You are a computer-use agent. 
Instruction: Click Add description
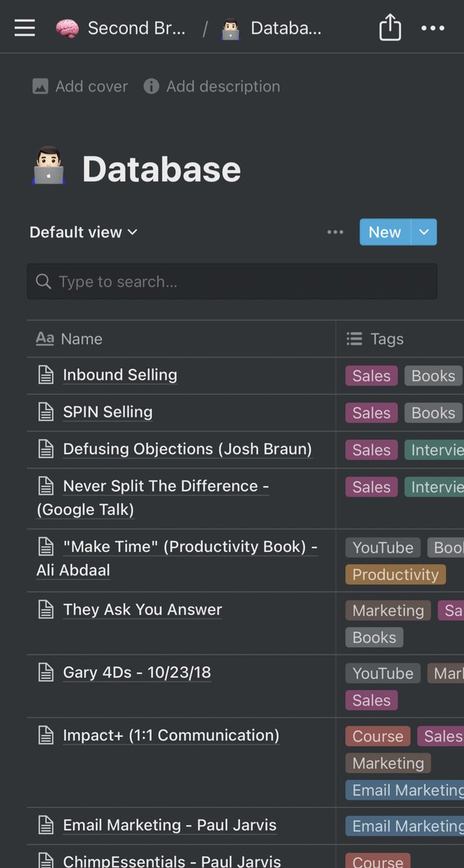pyautogui.click(x=212, y=86)
